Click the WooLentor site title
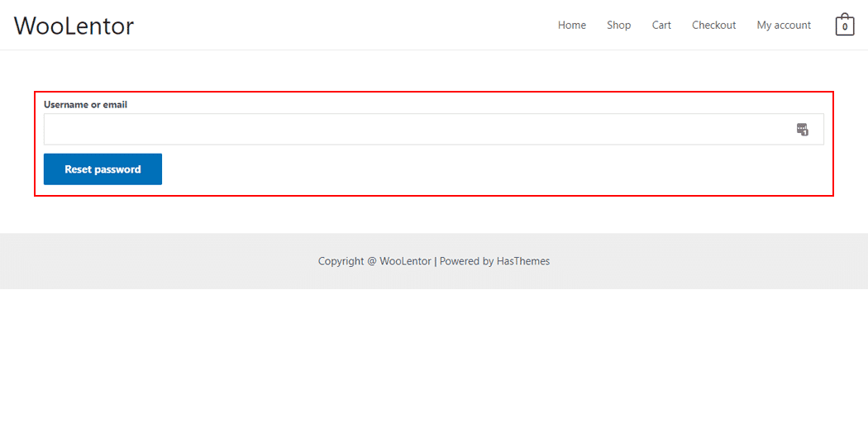Viewport: 868px width, 447px height. click(74, 26)
